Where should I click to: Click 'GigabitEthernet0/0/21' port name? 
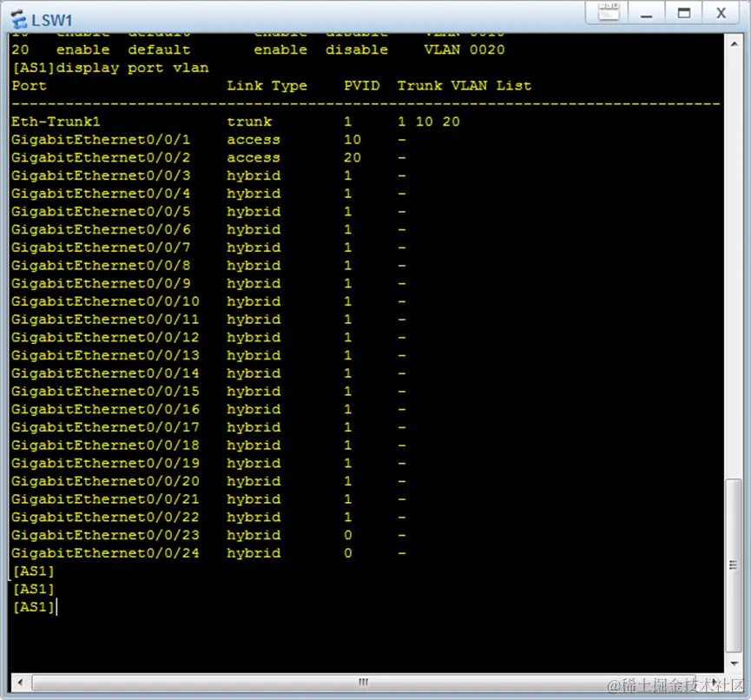tap(105, 499)
